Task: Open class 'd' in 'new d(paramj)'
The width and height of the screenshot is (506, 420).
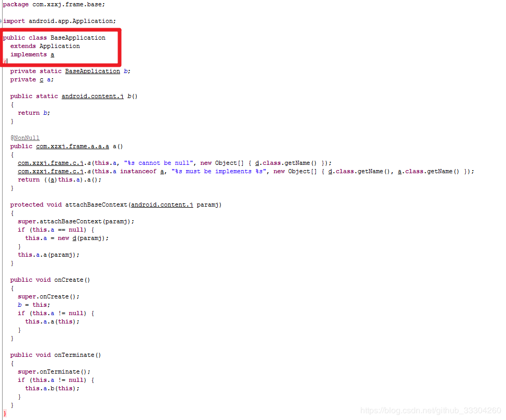Action: click(74, 238)
